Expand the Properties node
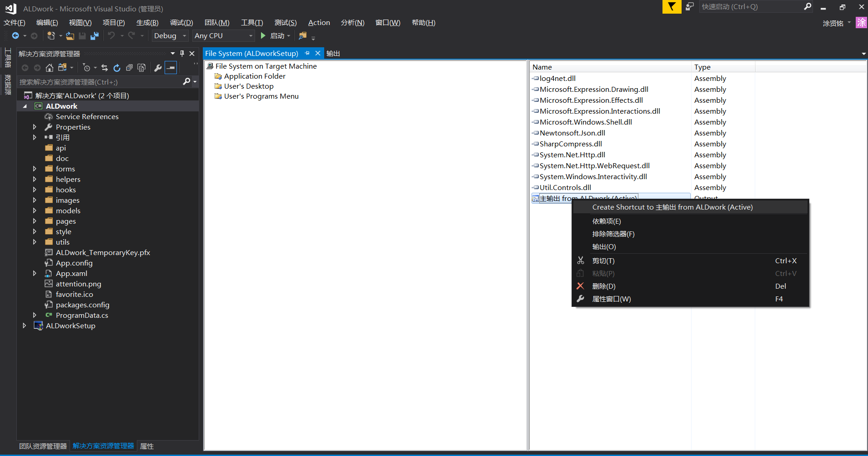The height and width of the screenshot is (456, 868). (35, 127)
